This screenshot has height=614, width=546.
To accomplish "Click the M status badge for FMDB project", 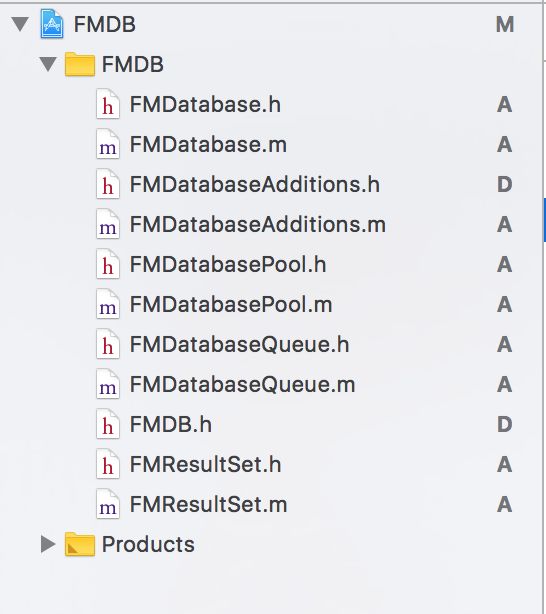I will pyautogui.click(x=505, y=24).
